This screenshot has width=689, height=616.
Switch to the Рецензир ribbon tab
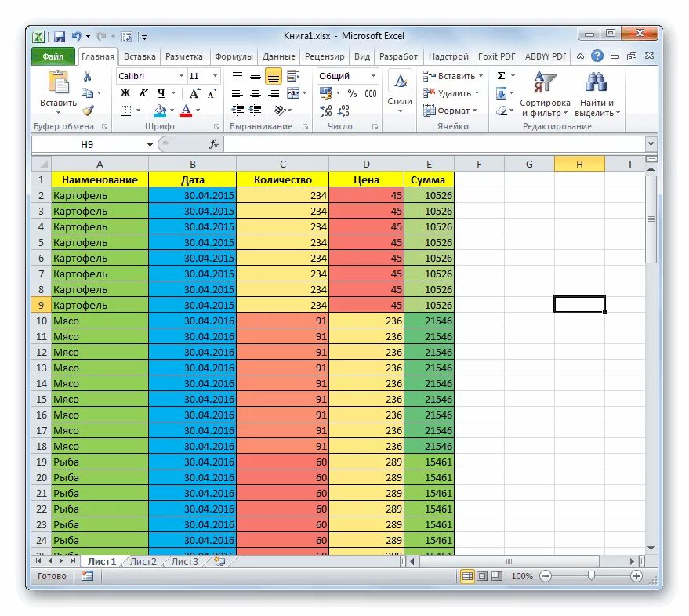tap(325, 56)
